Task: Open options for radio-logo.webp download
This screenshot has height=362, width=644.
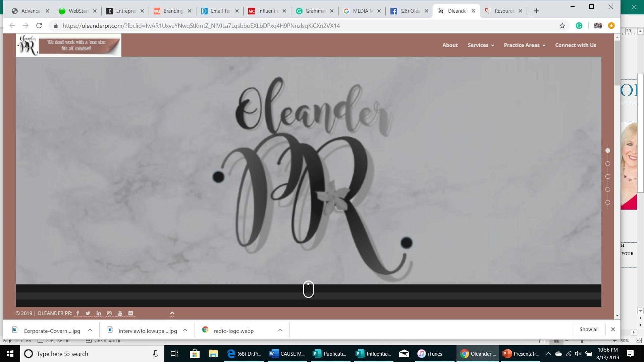Action: tap(280, 330)
